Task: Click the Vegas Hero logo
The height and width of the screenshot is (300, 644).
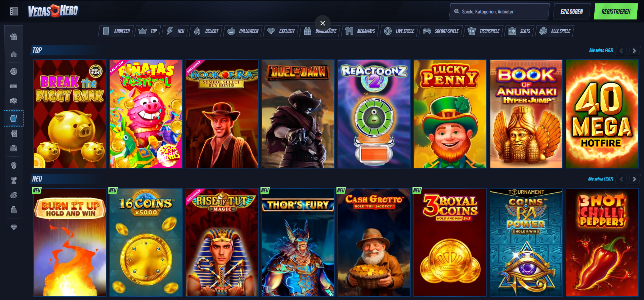Action: tap(53, 11)
